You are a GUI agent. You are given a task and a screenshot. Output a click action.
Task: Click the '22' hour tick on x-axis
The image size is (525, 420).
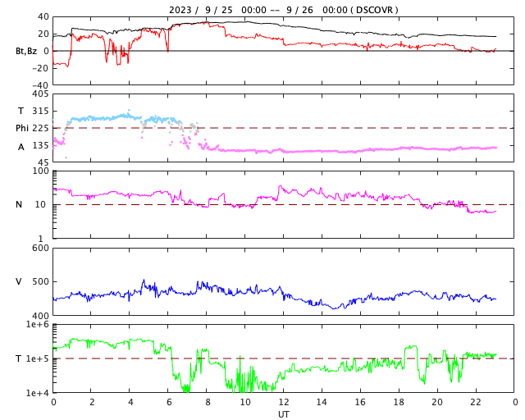tap(476, 402)
